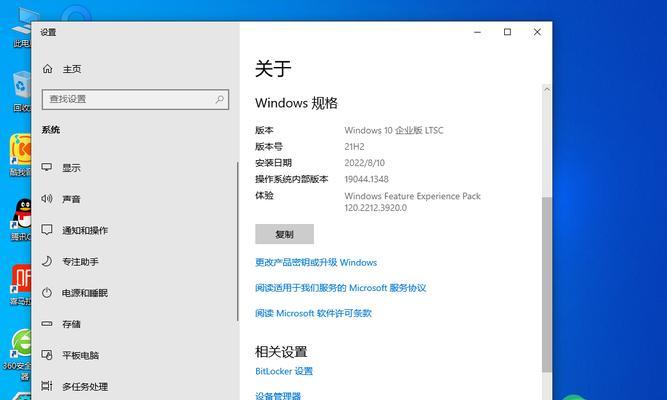Image resolution: width=667 pixels, height=400 pixels.
Task: Maximize the Settings window
Action: pyautogui.click(x=507, y=32)
